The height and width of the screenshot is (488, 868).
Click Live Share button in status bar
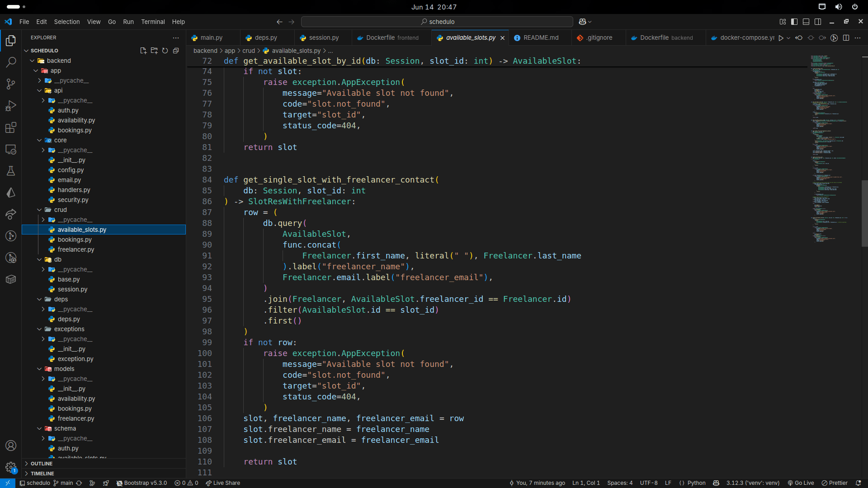(x=223, y=483)
